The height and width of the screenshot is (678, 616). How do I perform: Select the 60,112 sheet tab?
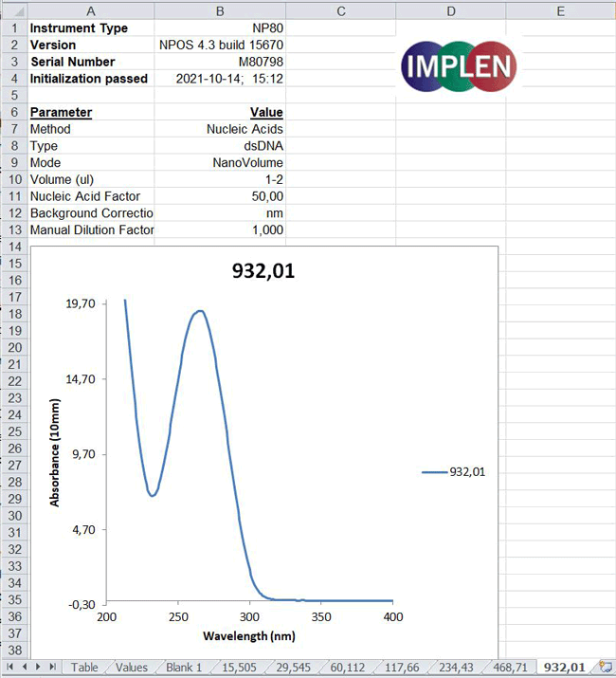click(348, 668)
